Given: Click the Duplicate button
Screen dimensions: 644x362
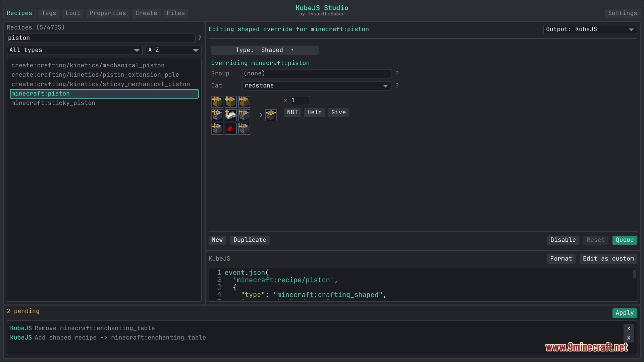Looking at the screenshot, I should point(250,240).
